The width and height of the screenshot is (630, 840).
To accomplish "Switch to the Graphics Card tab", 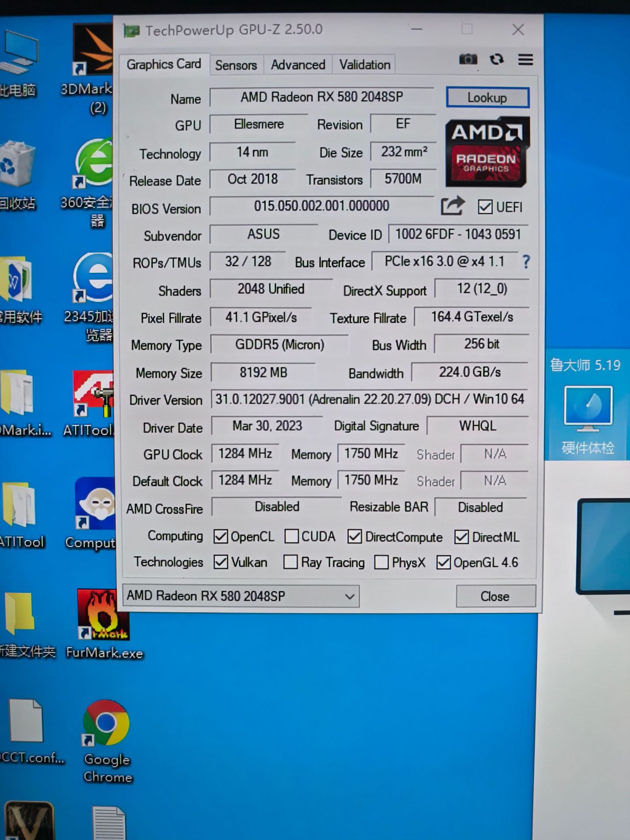I will point(164,64).
